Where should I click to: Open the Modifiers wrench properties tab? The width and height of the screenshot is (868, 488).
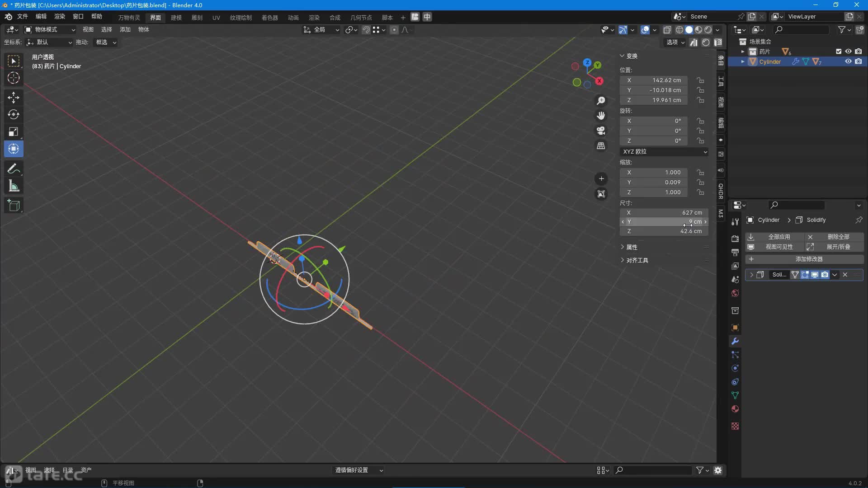tap(735, 341)
